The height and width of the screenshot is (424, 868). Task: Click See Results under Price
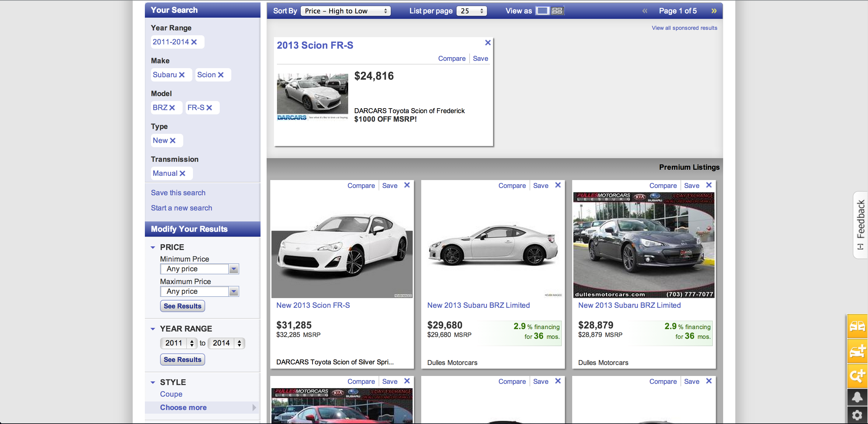pos(182,306)
